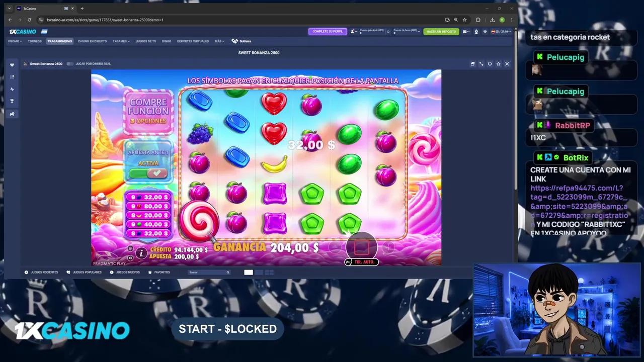Focus the Buscar game search field
644x362 pixels.
pyautogui.click(x=209, y=273)
